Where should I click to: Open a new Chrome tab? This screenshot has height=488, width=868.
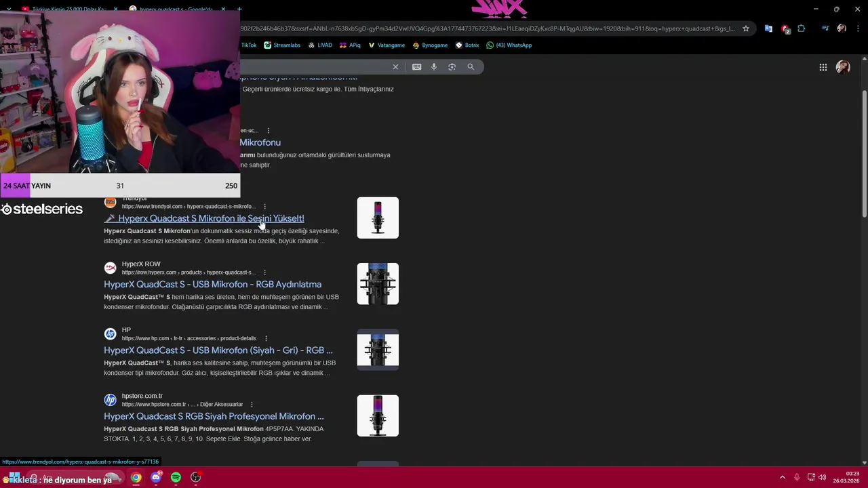tap(239, 9)
